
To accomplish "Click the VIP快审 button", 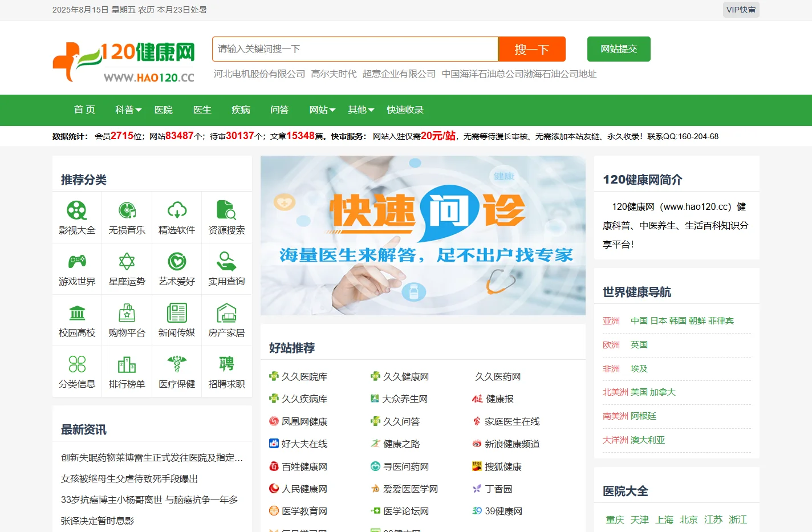I will (x=741, y=10).
